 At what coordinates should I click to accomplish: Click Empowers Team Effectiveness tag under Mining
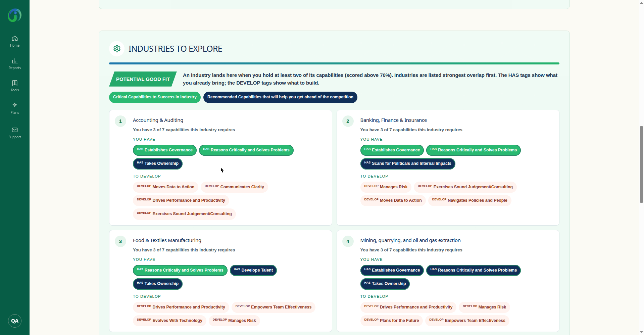[x=467, y=321]
